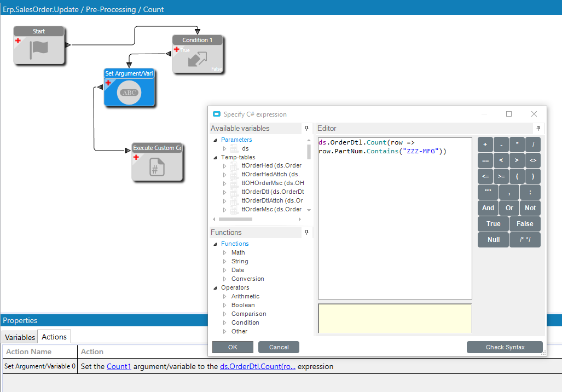
Task: Cancel the expression dialog
Action: click(279, 347)
